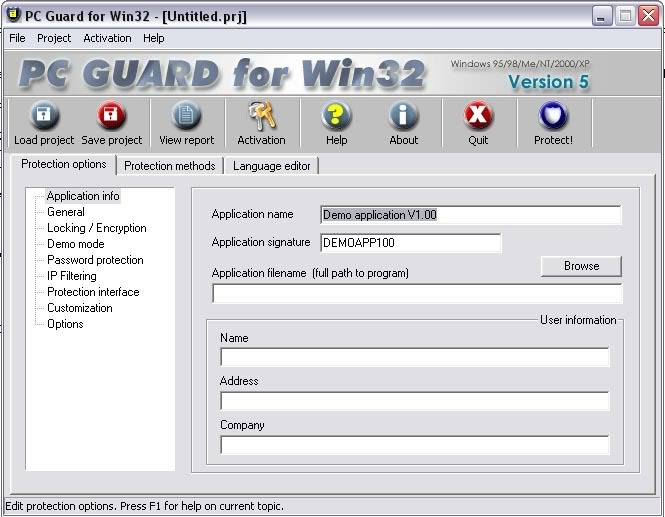Click the red Quit icon

pyautogui.click(x=478, y=115)
